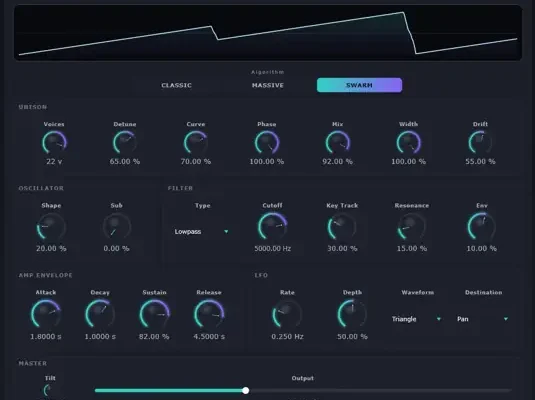The image size is (535, 400).
Task: Click the Cutoff value 5000.00 Hz
Action: (x=272, y=248)
